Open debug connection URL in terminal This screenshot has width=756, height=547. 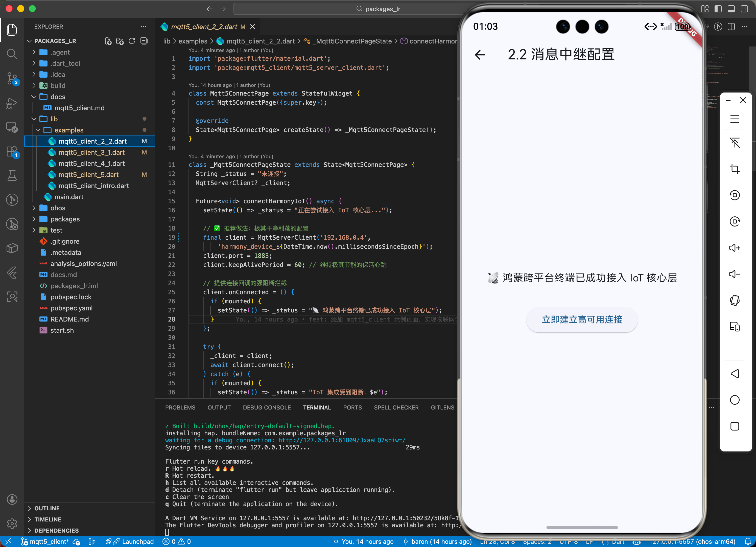[x=342, y=440]
